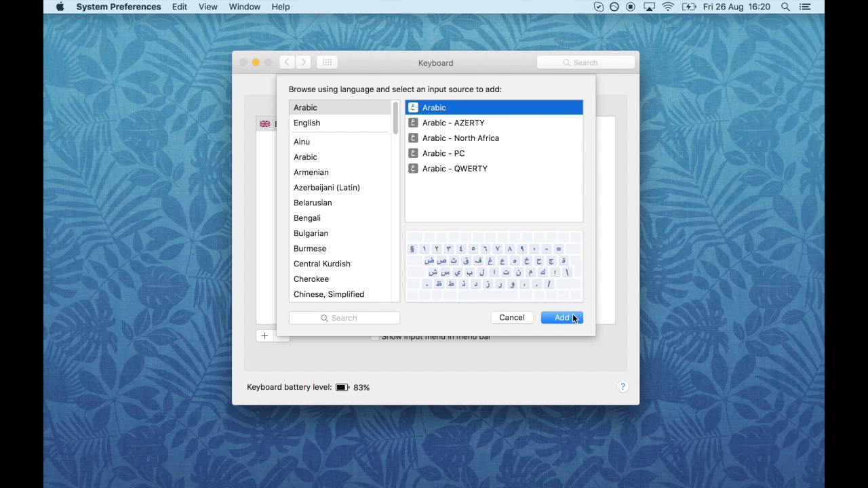Show all preferences with grid button
This screenshot has width=868, height=488.
tap(327, 62)
